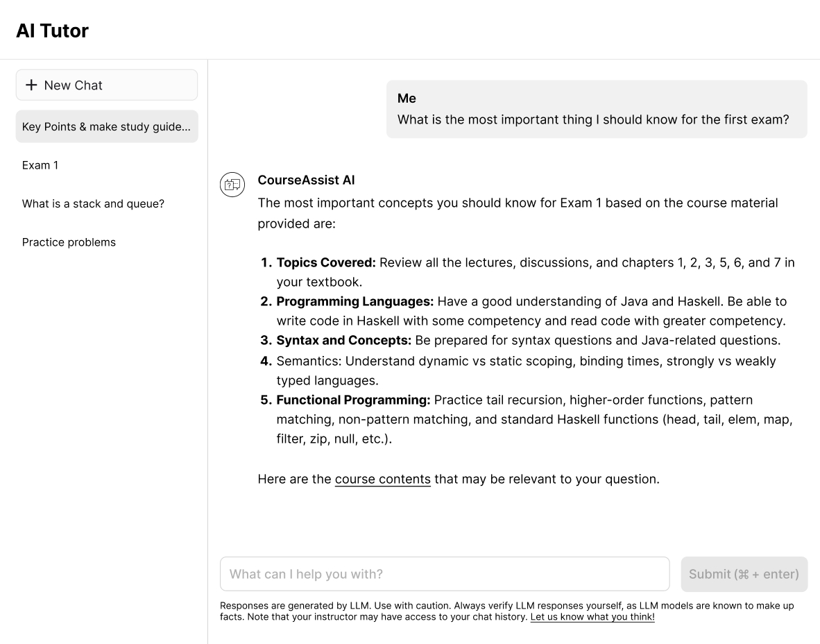Click the Syntax and Concepts heading
This screenshot has height=644, width=820.
[343, 341]
